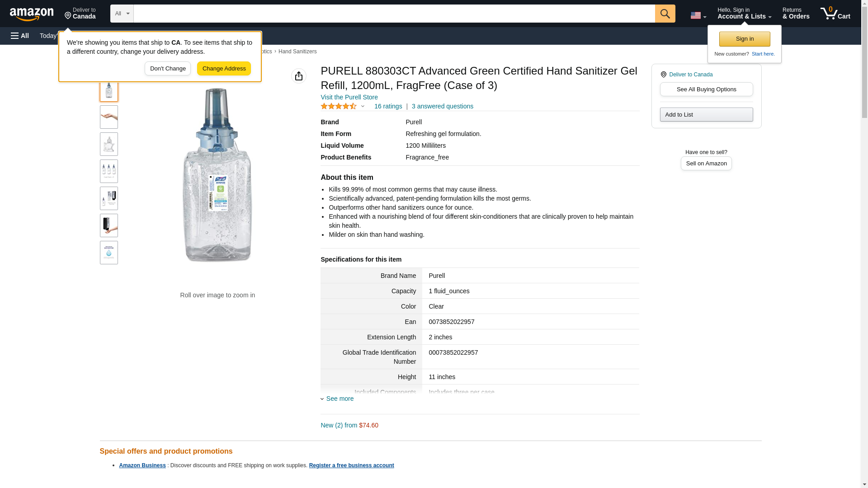Viewport: 868px width, 488px height.
Task: Click the Amazon logo
Action: (x=32, y=14)
